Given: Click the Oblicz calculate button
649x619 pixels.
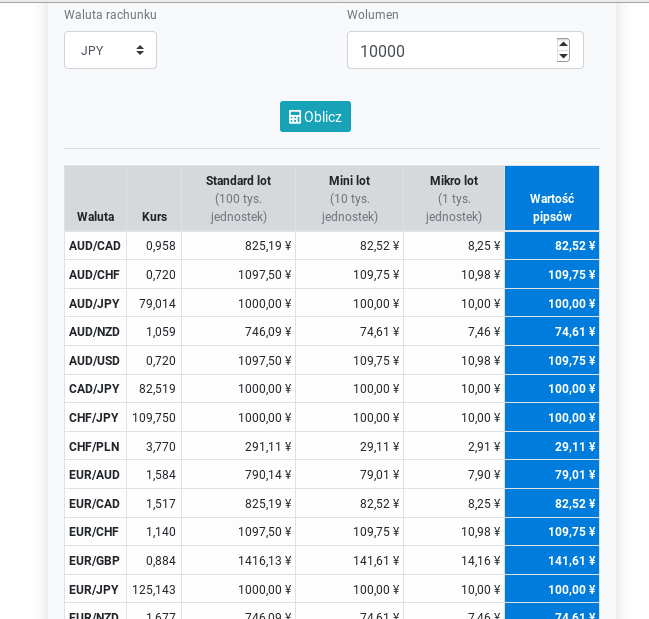Looking at the screenshot, I should pos(315,117).
